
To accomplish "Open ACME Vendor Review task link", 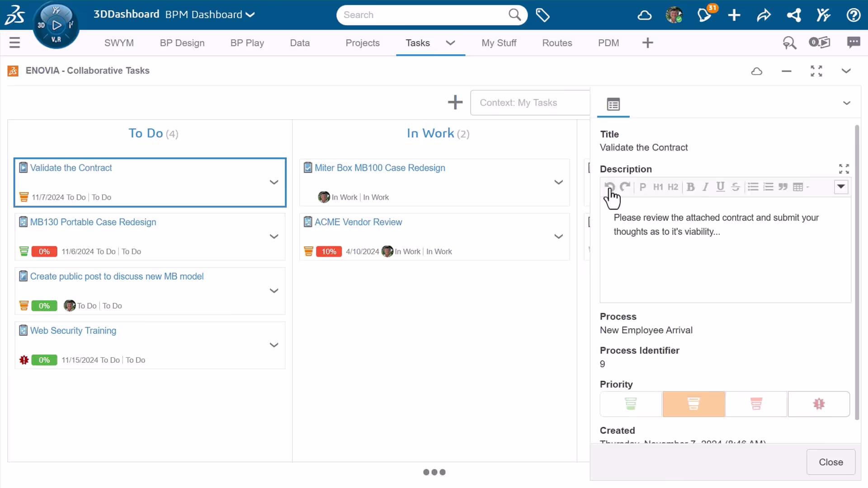I will click(358, 222).
